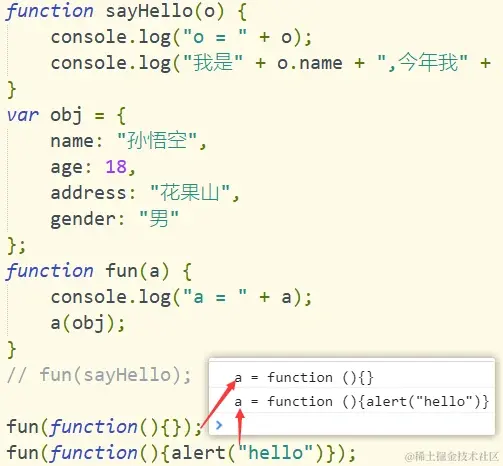Click the console.log("我是" + o.name line
The width and height of the screenshot is (503, 466).
tap(271, 63)
